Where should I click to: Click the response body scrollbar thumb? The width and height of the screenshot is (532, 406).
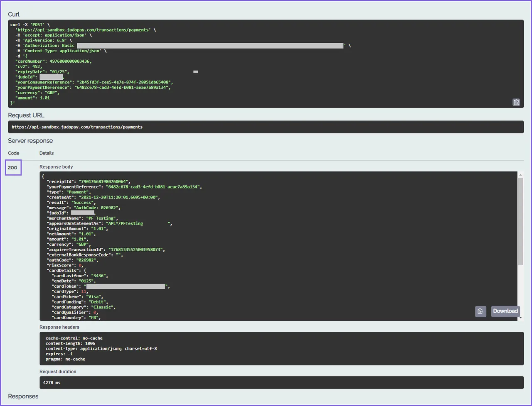[x=520, y=220]
